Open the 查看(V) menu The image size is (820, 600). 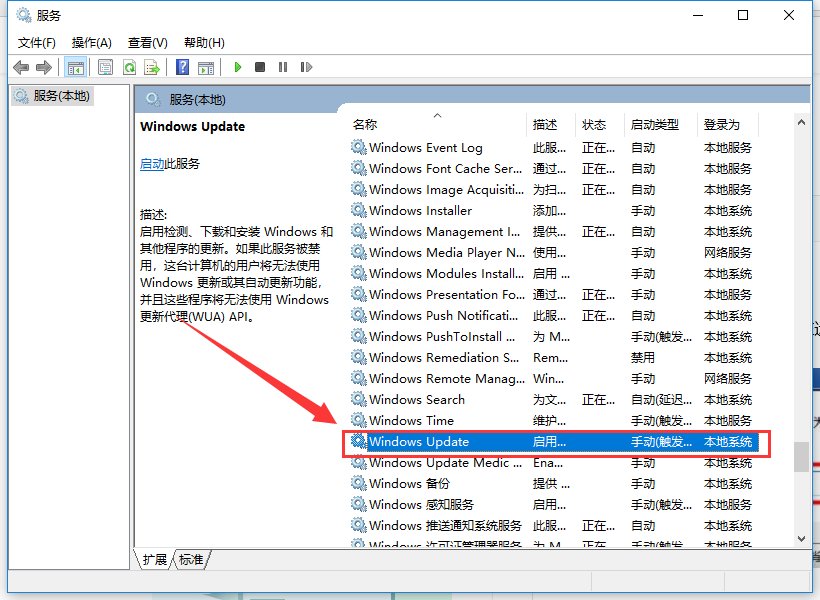tap(145, 42)
